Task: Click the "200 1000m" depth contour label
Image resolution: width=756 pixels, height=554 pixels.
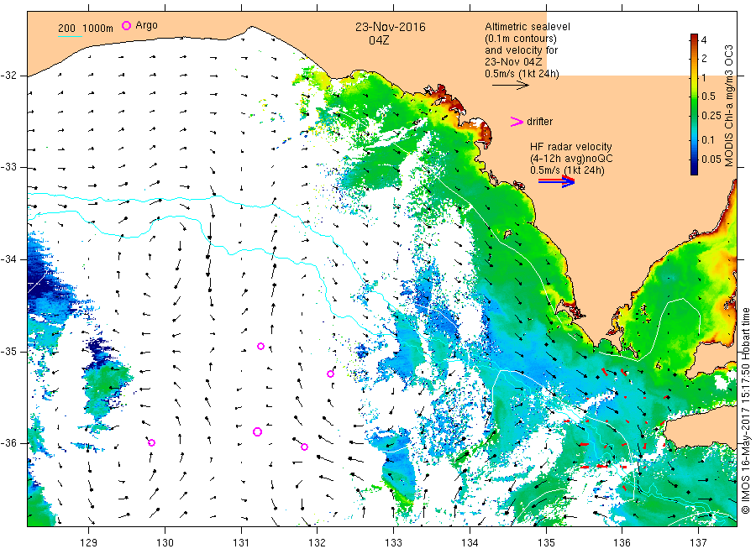Action: 86,28
